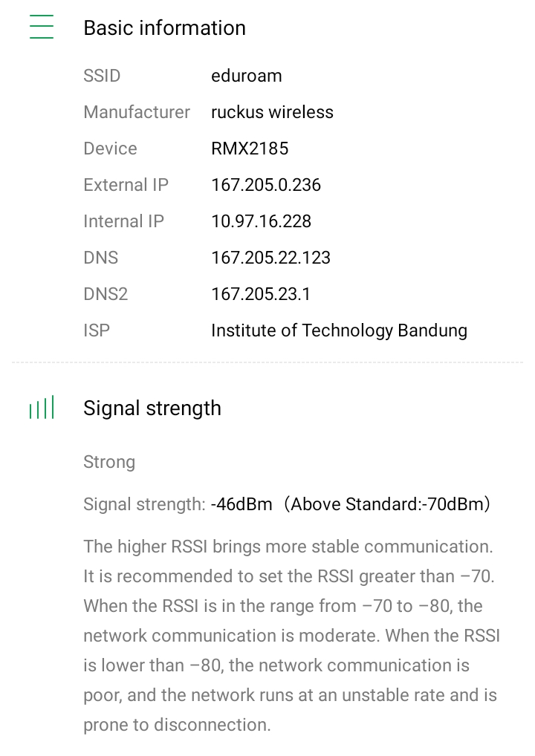The height and width of the screenshot is (756, 535).
Task: Select the primary DNS address 167.205.22.123
Action: tap(270, 258)
